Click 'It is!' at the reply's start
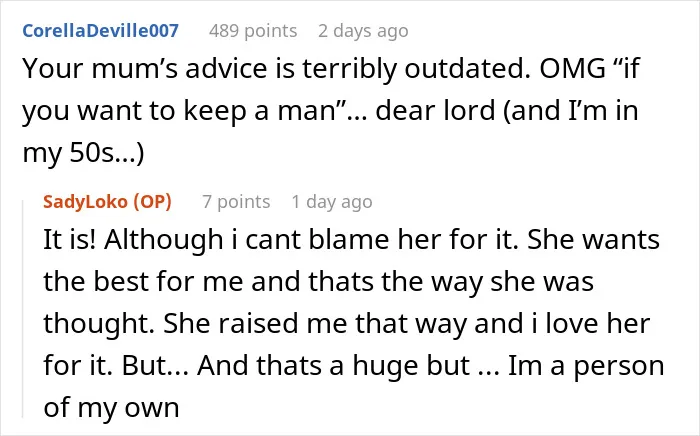Viewport: 700px width, 436px height. [69, 240]
